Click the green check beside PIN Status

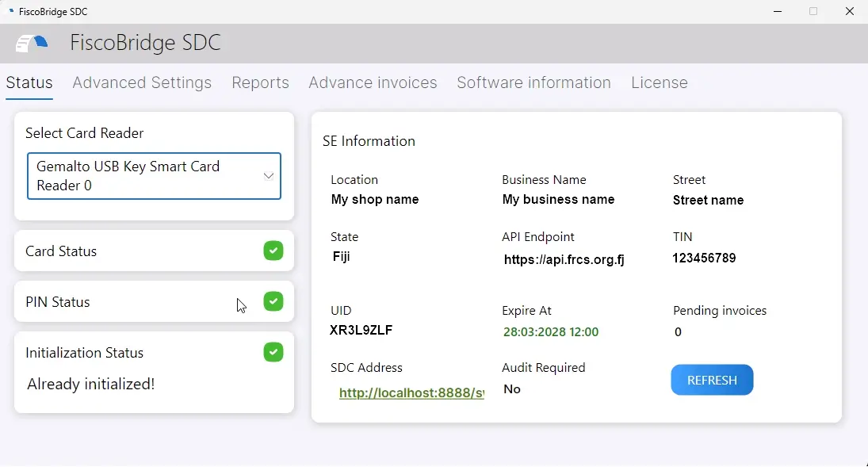point(273,301)
